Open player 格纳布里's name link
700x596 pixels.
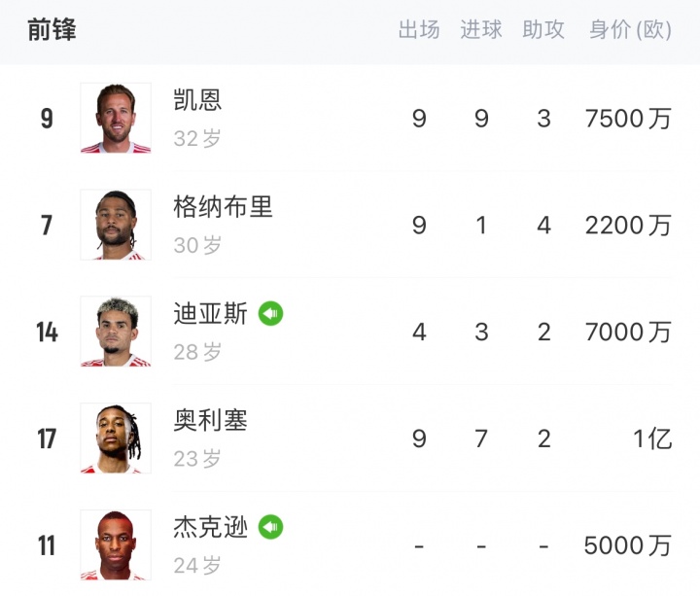[223, 206]
